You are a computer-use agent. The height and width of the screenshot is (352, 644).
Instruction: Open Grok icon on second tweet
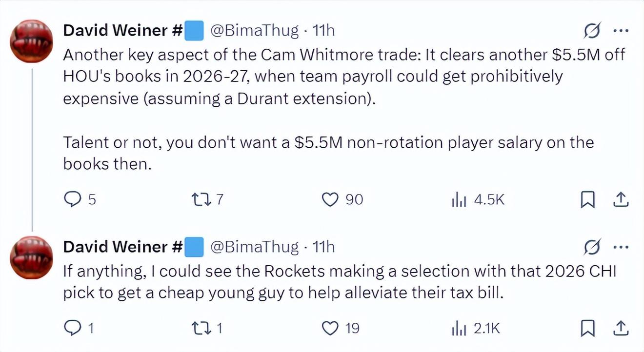tap(593, 248)
